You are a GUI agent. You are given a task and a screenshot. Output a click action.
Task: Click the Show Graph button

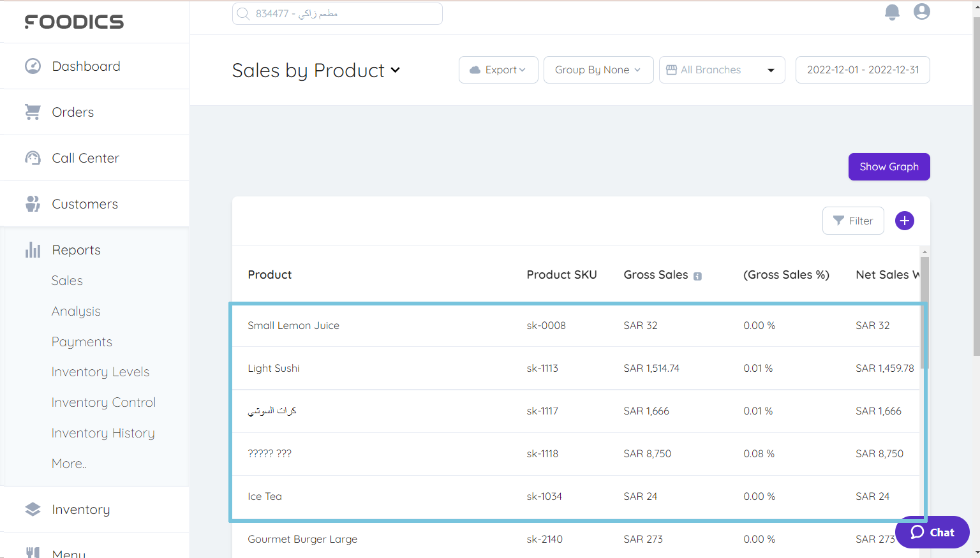889,166
